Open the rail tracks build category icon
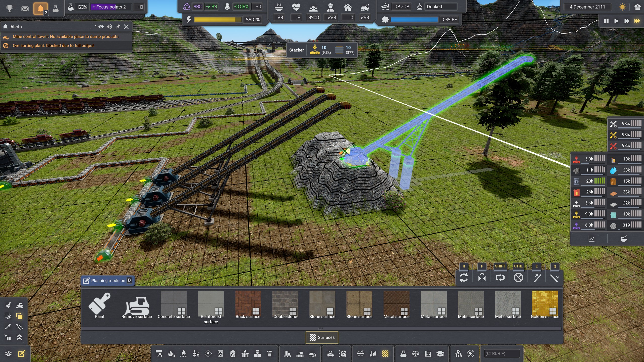Image resolution: width=644 pixels, height=362 pixels. pos(330,354)
